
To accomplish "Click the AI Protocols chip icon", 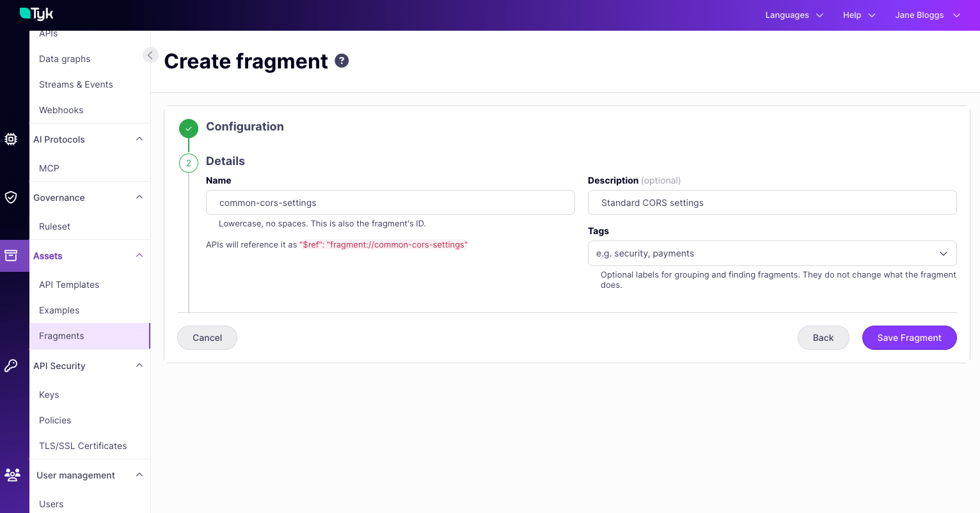I will tap(11, 139).
